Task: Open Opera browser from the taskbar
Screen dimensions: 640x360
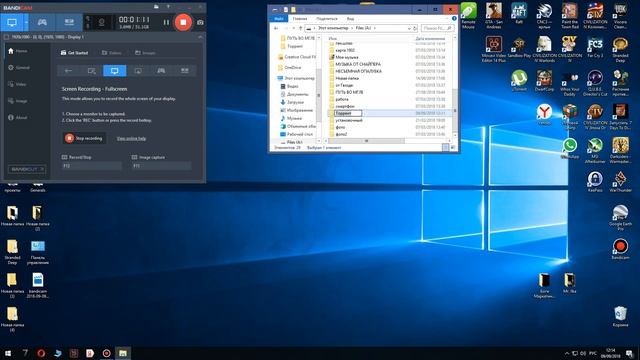Action: 41,353
